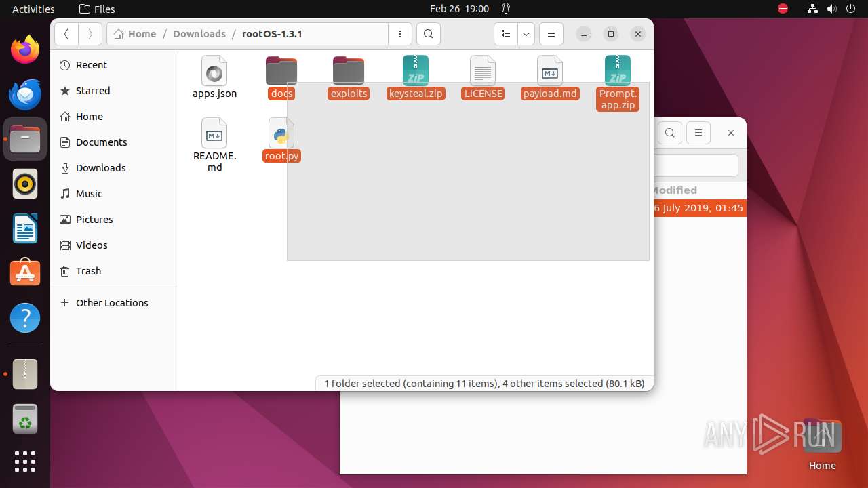Open Rhythmbox from the dock
This screenshot has width=868, height=488.
point(25,184)
